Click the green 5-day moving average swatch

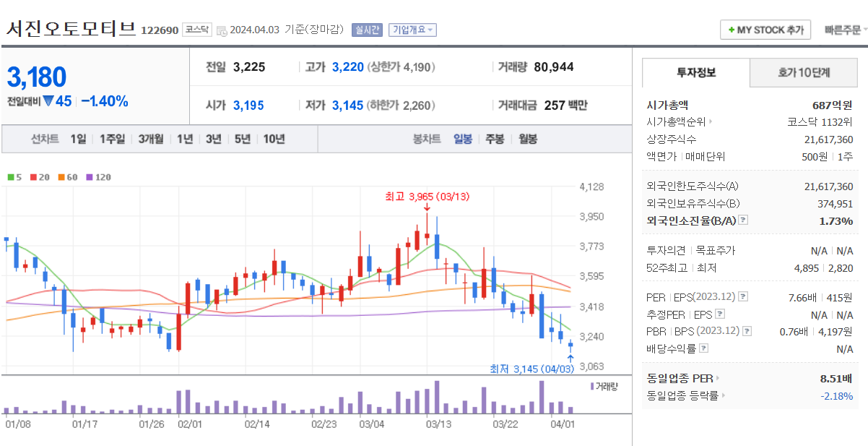(11, 177)
